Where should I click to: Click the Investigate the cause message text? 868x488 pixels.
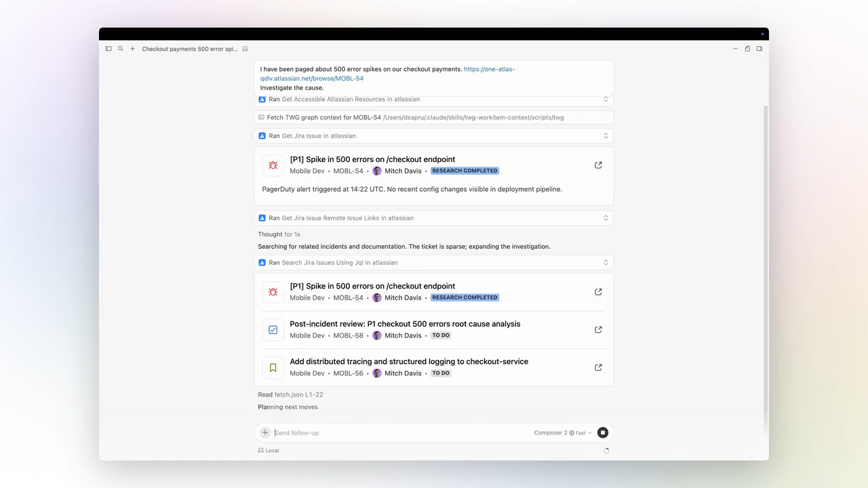click(292, 87)
